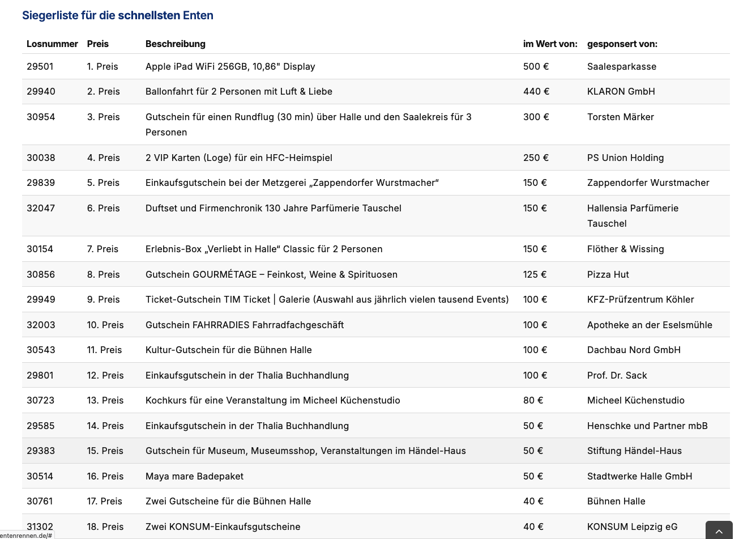756x539 pixels.
Task: Click the KONSUM Leipzig eG sponsor
Action: (632, 527)
